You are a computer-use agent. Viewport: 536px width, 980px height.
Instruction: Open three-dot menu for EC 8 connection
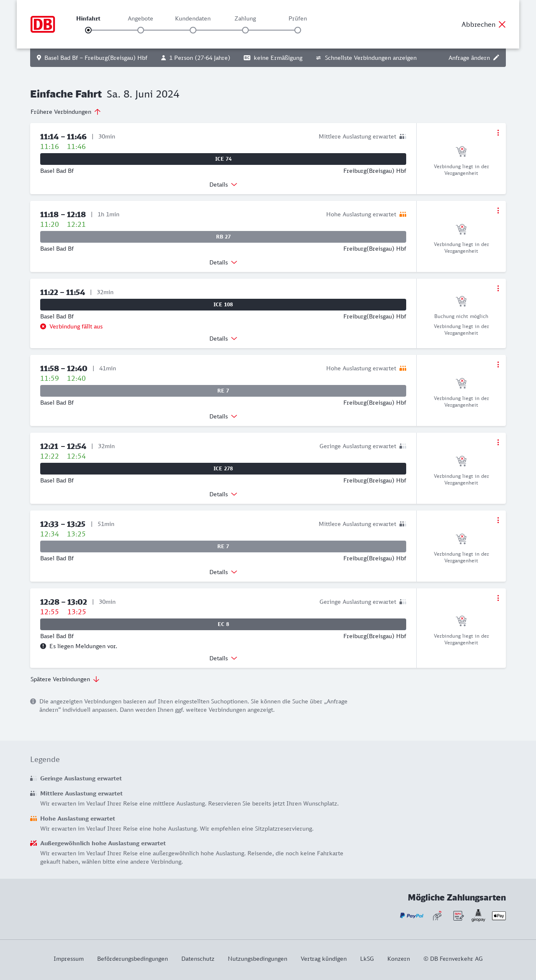(498, 598)
